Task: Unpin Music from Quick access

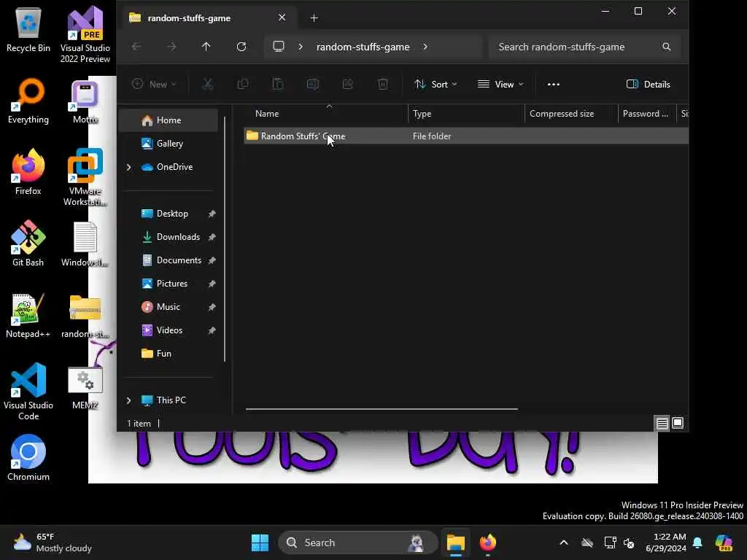Action: (x=212, y=307)
